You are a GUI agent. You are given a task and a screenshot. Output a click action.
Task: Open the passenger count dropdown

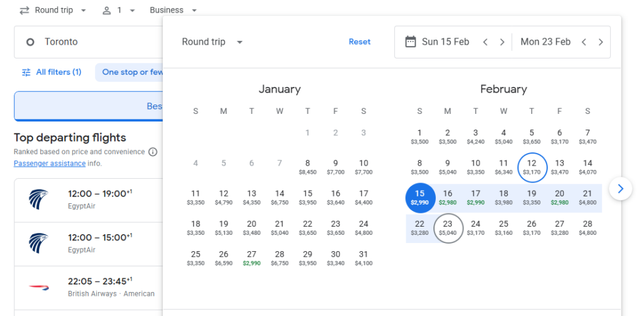click(119, 10)
